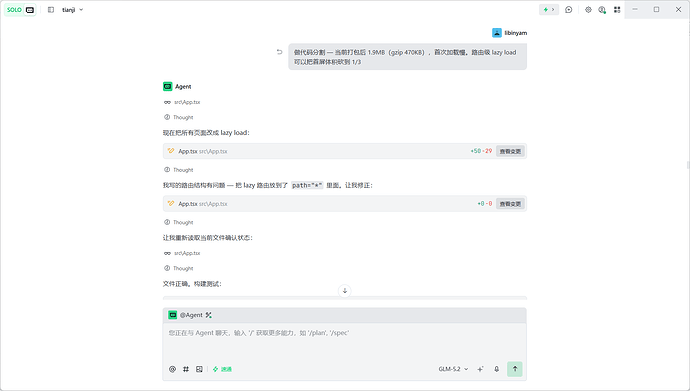Click the scroll-to-bottom arrow button
The width and height of the screenshot is (690, 391).
click(345, 291)
